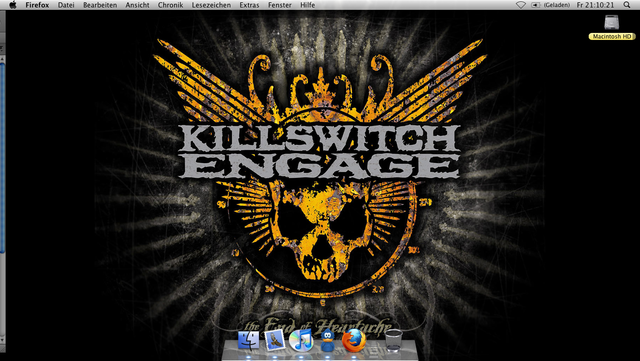Open Finder from the dock

click(x=249, y=341)
